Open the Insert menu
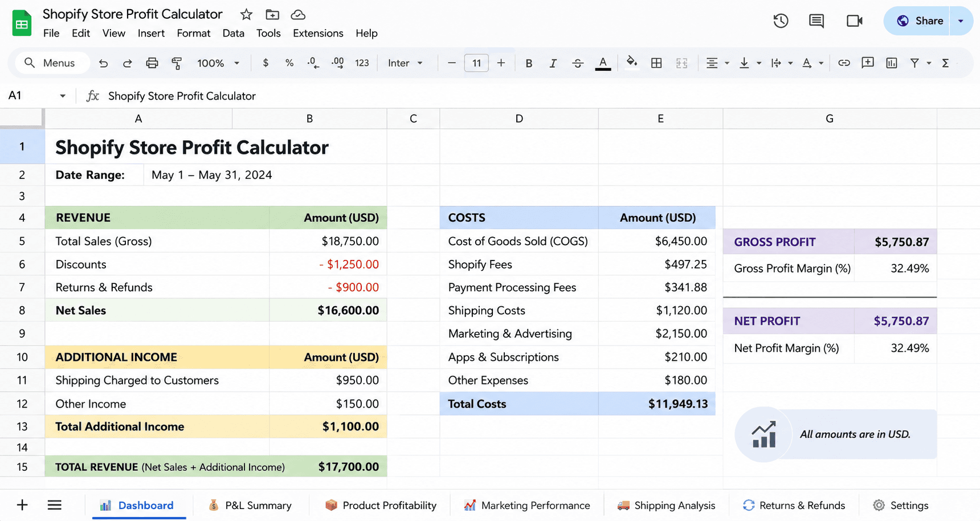 click(151, 33)
